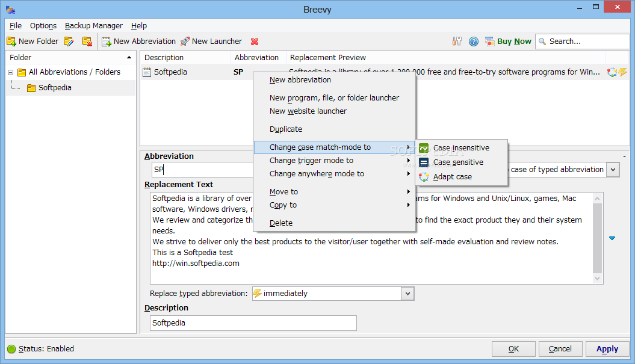
Task: Choose New program, file, or folder launcher
Action: pos(335,97)
